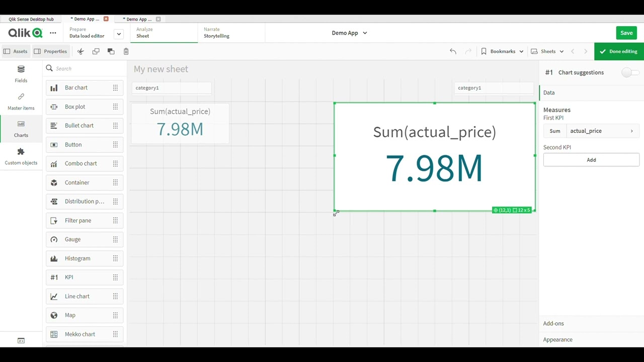Toggle Chart suggestions switch

(x=630, y=72)
